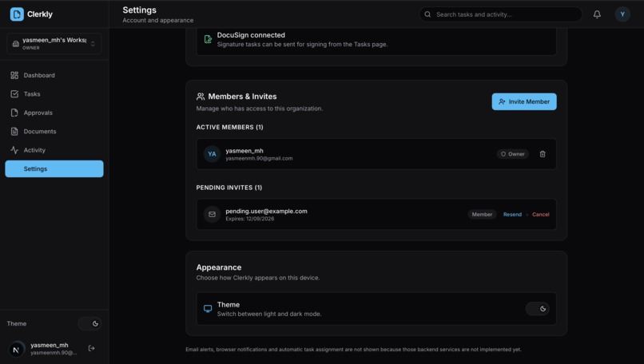Focus the Search tasks and activity field
Viewport: 644px width, 364px height.
click(500, 14)
